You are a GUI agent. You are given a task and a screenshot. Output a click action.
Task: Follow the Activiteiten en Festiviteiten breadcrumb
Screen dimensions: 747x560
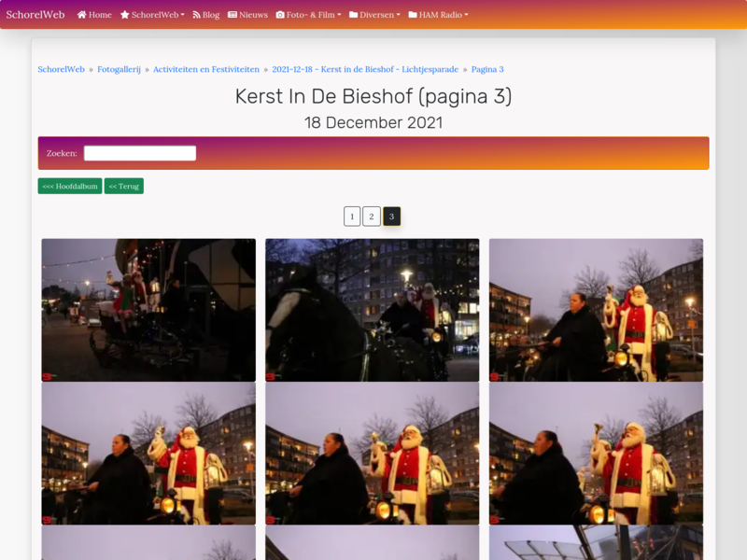tap(206, 69)
